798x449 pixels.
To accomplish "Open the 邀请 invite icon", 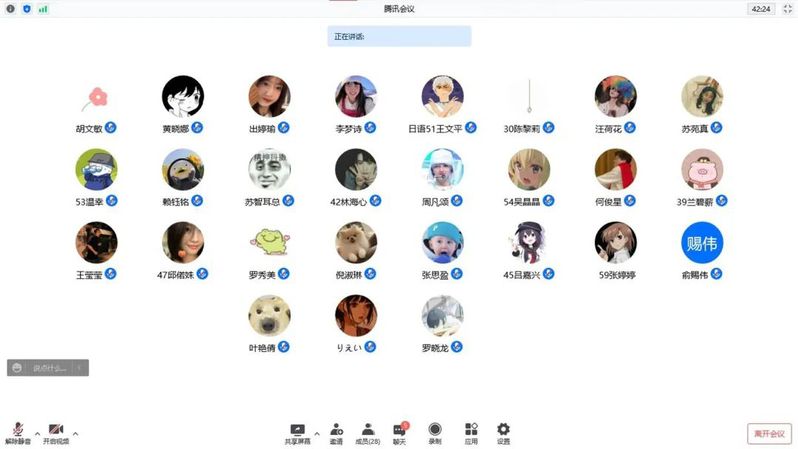I will 336,434.
